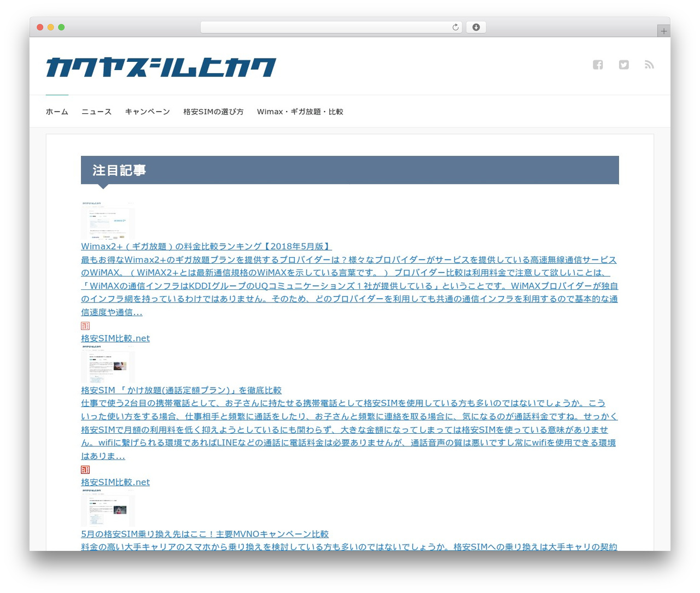This screenshot has height=593, width=700.
Task: Click 格安SIM比較.net link below かけ放題 article
Action: point(115,482)
